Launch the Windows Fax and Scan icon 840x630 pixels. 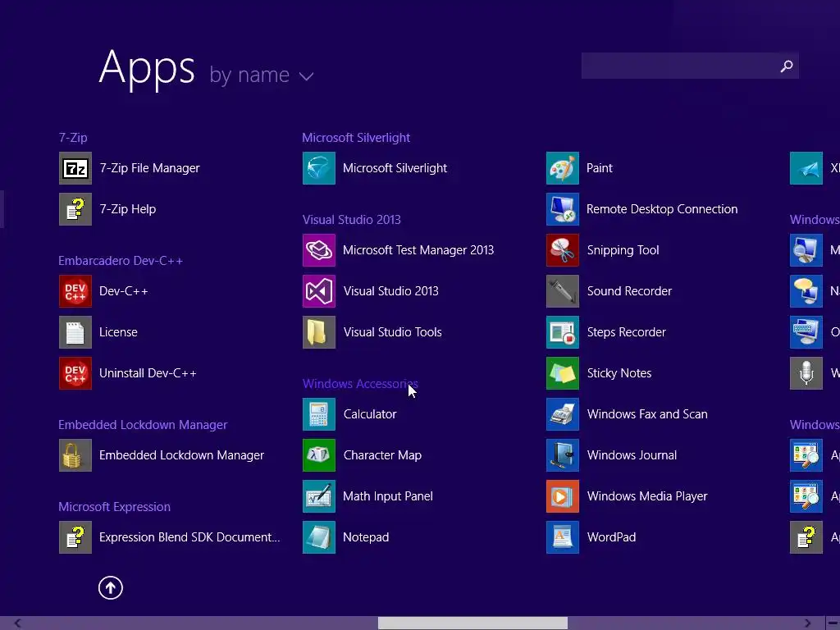coord(563,414)
